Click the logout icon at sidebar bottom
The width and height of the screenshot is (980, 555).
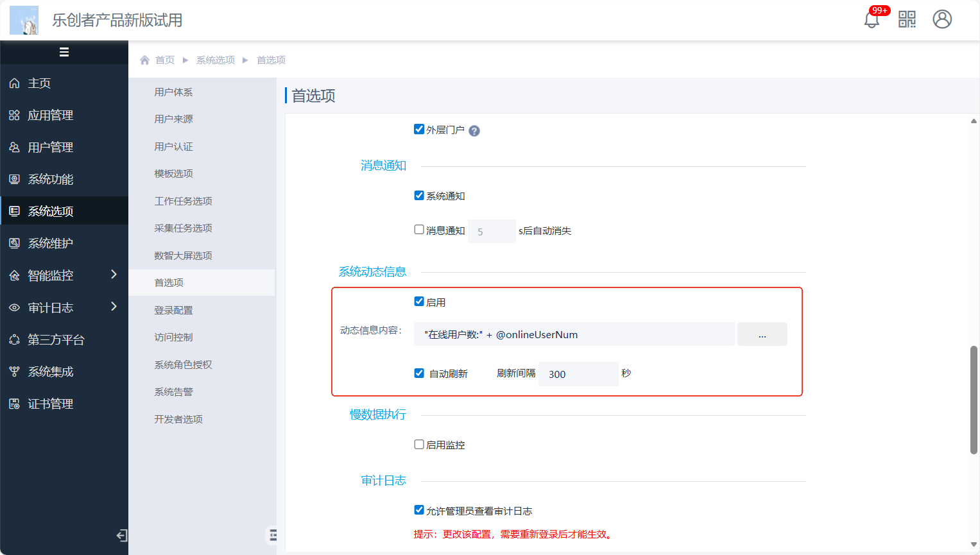[121, 535]
